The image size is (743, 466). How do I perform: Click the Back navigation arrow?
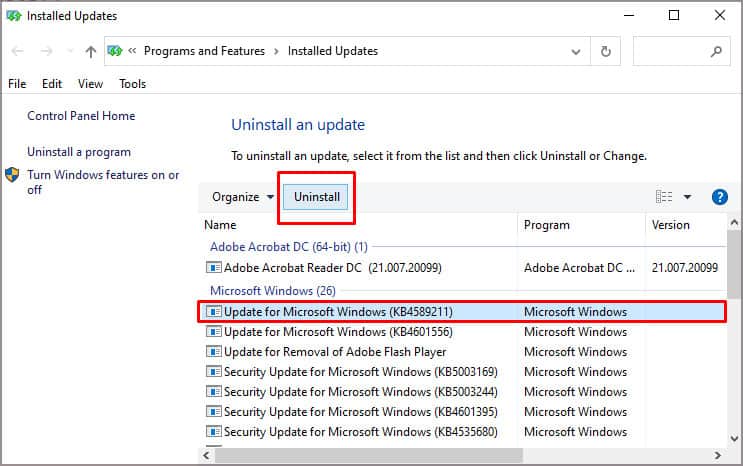[18, 51]
